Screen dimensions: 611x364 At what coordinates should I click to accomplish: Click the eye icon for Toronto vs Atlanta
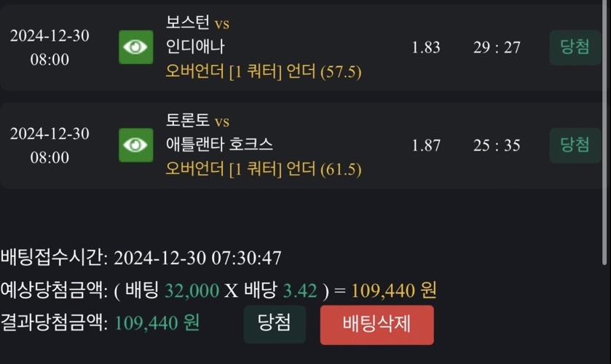pyautogui.click(x=135, y=145)
